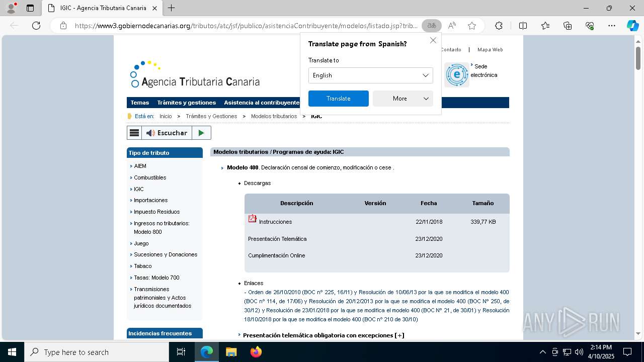View site information lock icon
Image resolution: width=644 pixels, height=362 pixels.
coord(63,26)
